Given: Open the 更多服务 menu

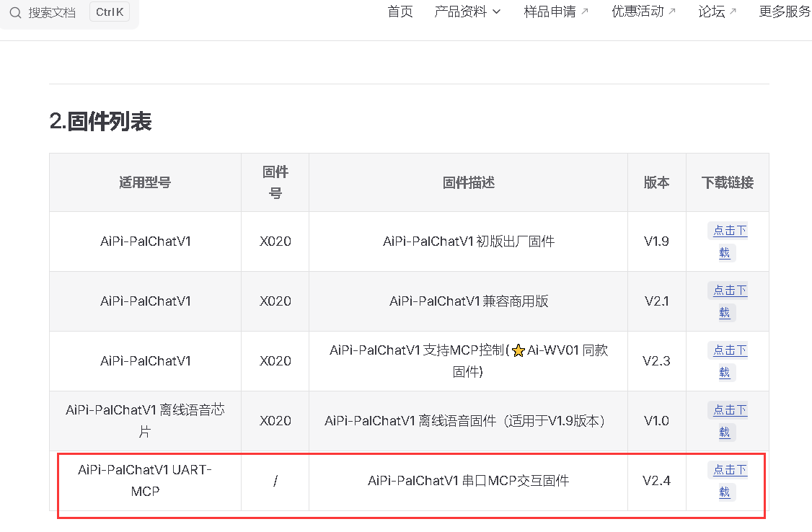Looking at the screenshot, I should point(785,12).
